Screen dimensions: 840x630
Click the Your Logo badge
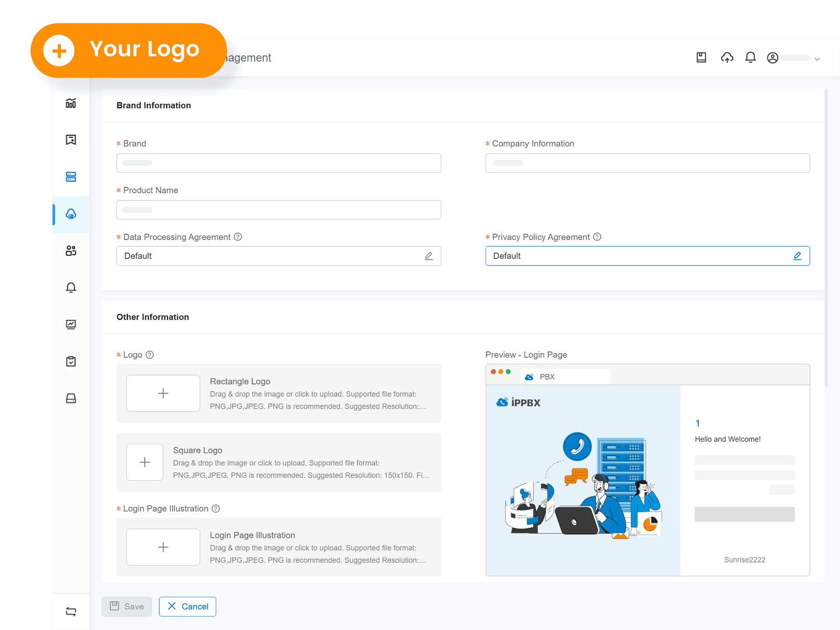click(129, 50)
